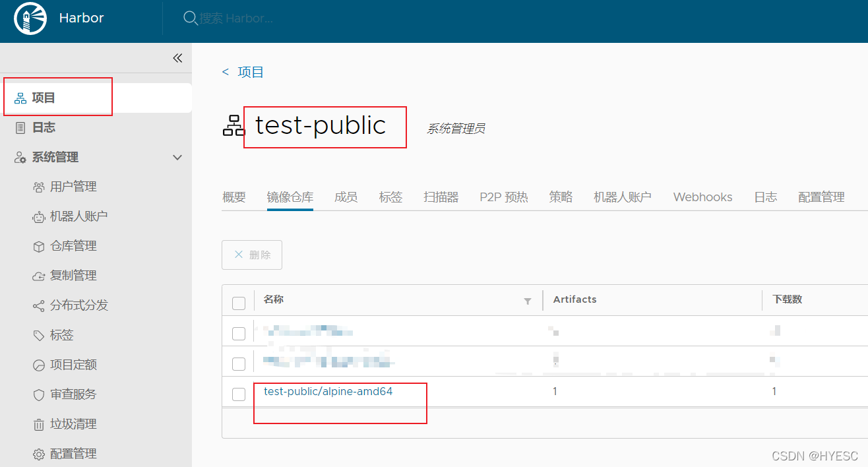Screen dimensions: 868x467
Task: Click the Artifacts column header
Action: click(x=574, y=299)
